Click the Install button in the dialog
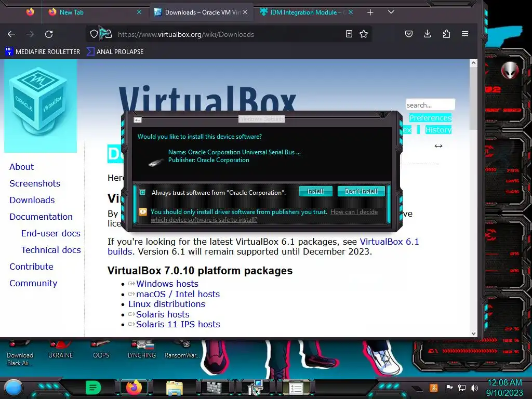Image resolution: width=532 pixels, height=399 pixels. pyautogui.click(x=315, y=191)
